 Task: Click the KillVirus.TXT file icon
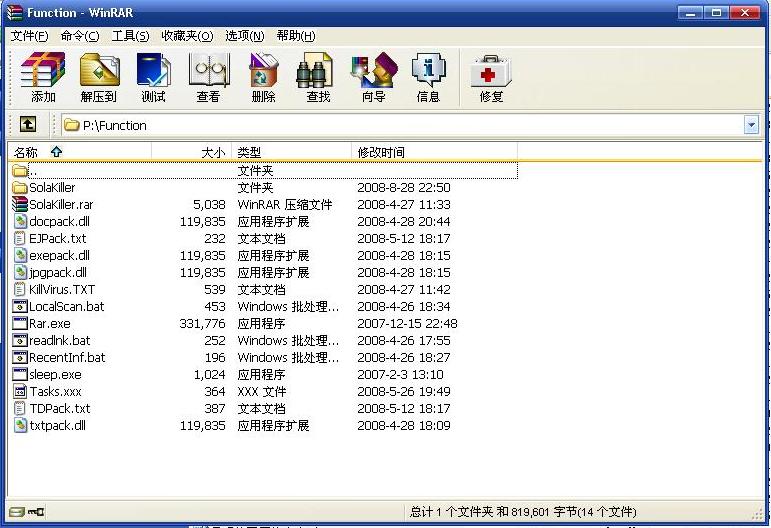(x=19, y=289)
